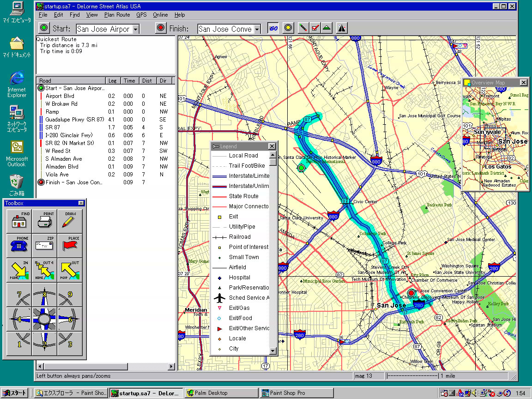532x399 pixels.
Task: Click the FIND house tool in Toolbox
Action: (19, 221)
